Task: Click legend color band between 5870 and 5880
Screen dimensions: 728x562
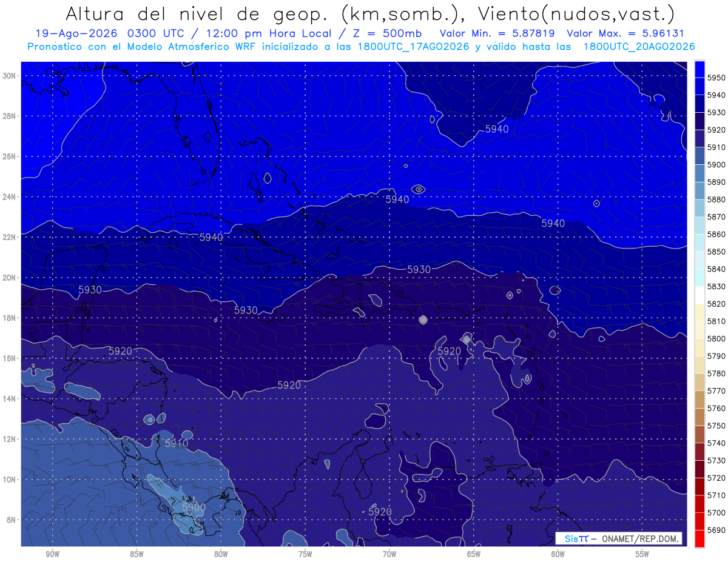Action: [x=699, y=208]
